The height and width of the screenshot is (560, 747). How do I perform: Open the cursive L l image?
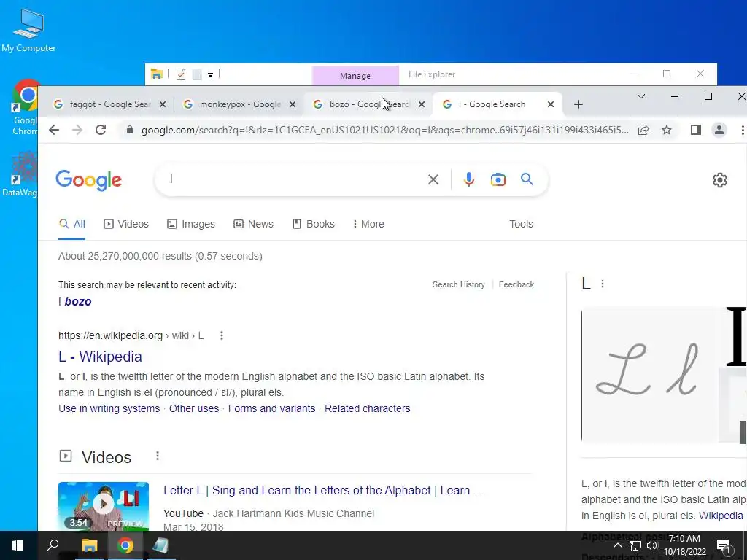[649, 375]
